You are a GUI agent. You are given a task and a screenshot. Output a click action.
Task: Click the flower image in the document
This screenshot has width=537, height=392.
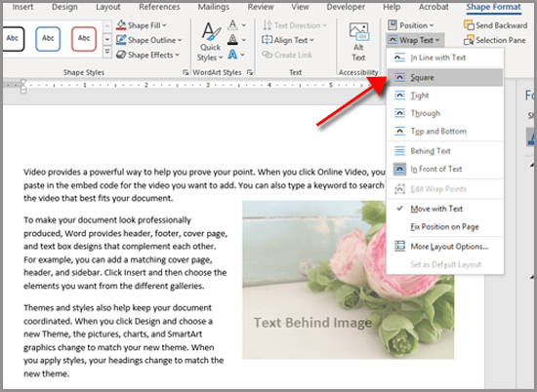(x=348, y=280)
